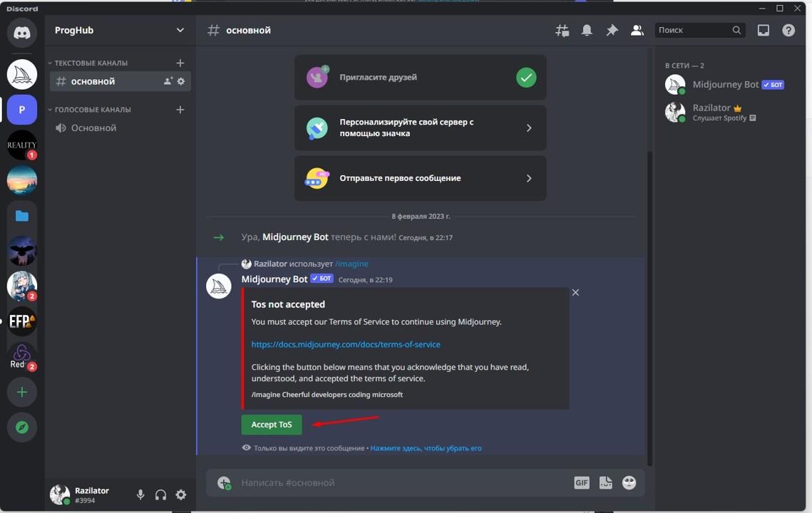This screenshot has height=513, width=812.
Task: Toggle the member list
Action: [x=637, y=31]
